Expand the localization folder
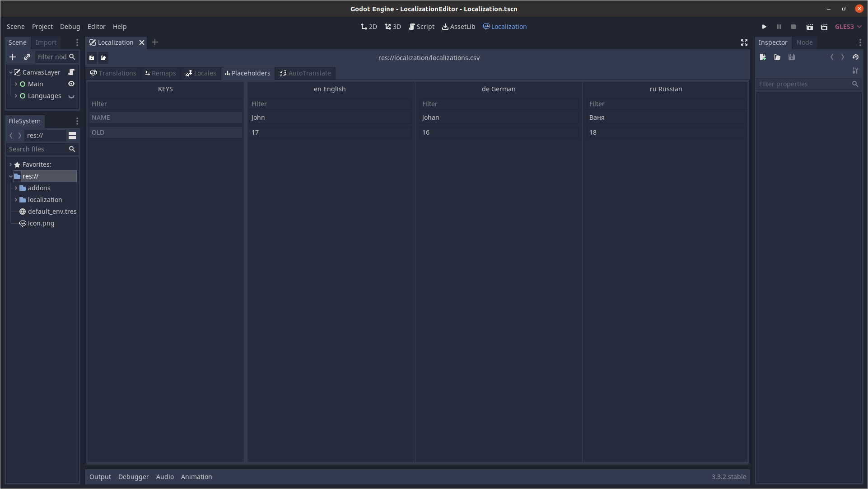The image size is (868, 489). (16, 200)
